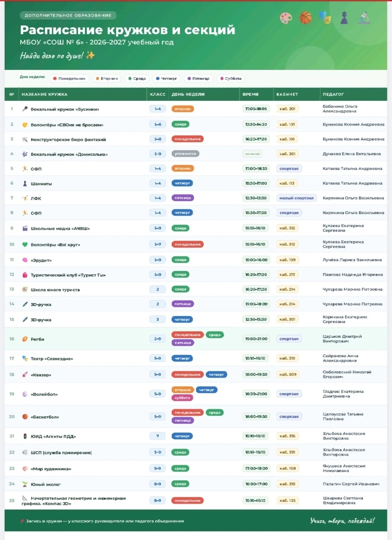Click the title «Расписание кружков и секций»
This screenshot has width=392, height=540.
pos(128,30)
